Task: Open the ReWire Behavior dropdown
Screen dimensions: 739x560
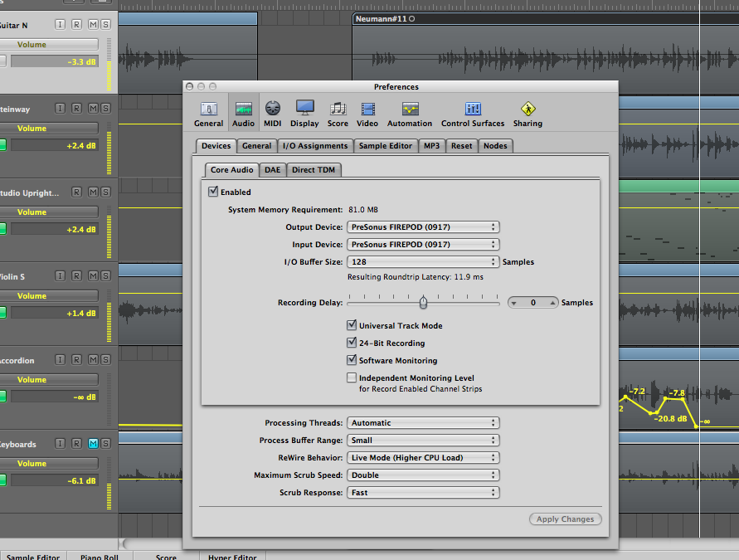Action: [423, 458]
